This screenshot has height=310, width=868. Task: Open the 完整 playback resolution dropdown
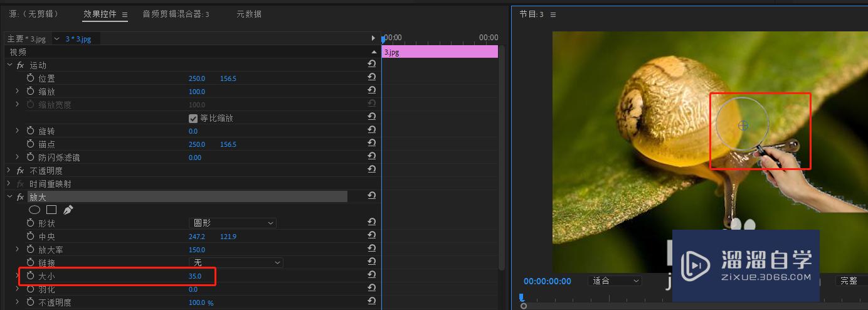click(x=853, y=281)
